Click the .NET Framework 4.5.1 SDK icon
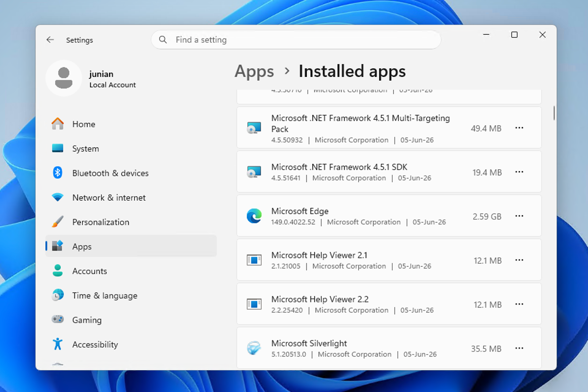 pos(254,172)
